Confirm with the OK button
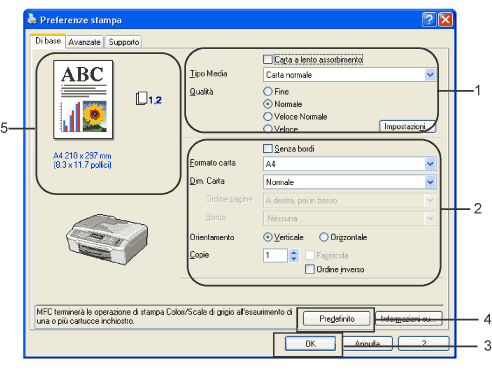492x384 pixels. 310,343
